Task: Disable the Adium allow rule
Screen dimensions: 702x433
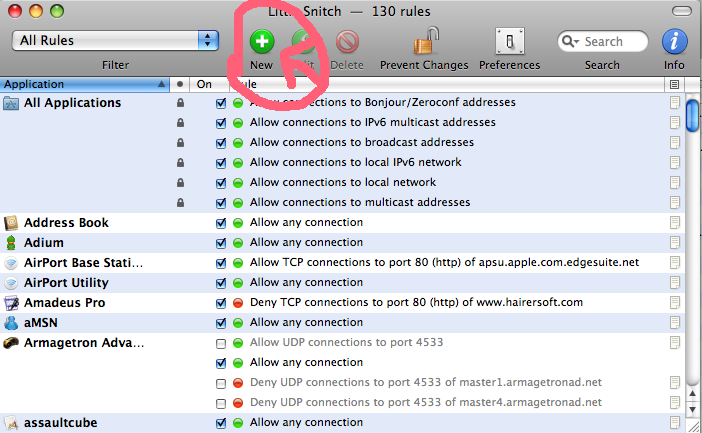Action: tap(221, 243)
